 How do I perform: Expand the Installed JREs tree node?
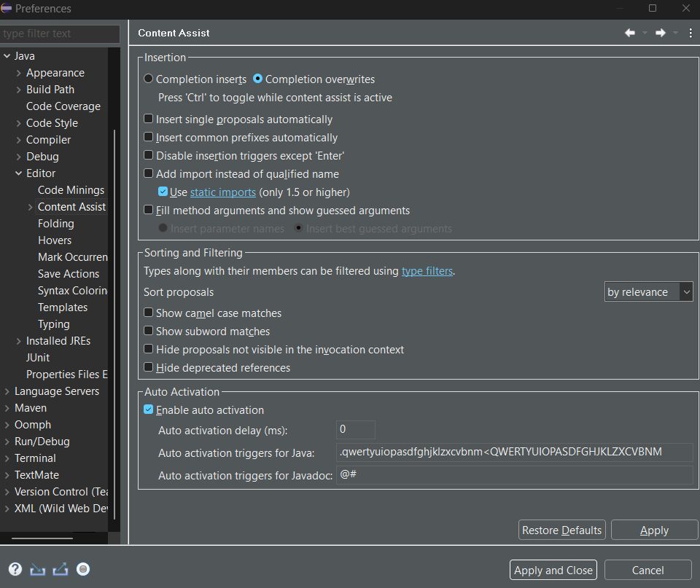[18, 341]
